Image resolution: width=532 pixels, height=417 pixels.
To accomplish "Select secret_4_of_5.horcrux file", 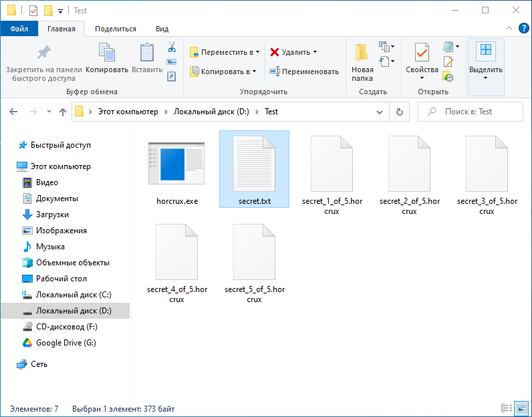I will click(176, 263).
